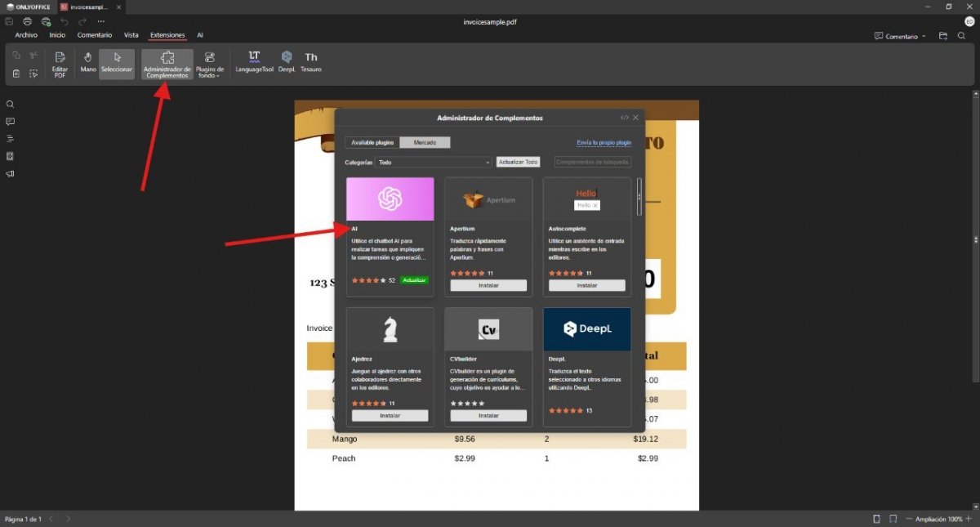This screenshot has width=980, height=527.
Task: Expand the Plugins de fondo menu
Action: [x=210, y=64]
